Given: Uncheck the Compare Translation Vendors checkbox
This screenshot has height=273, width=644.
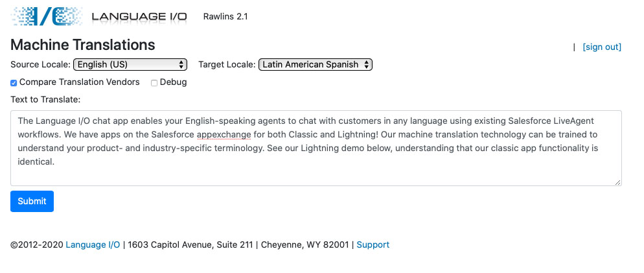Looking at the screenshot, I should (x=14, y=83).
